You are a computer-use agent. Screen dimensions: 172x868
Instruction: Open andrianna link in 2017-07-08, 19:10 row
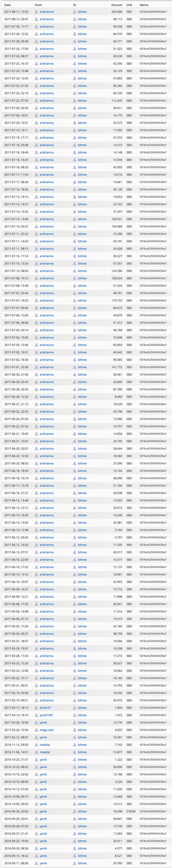[x=46, y=278]
